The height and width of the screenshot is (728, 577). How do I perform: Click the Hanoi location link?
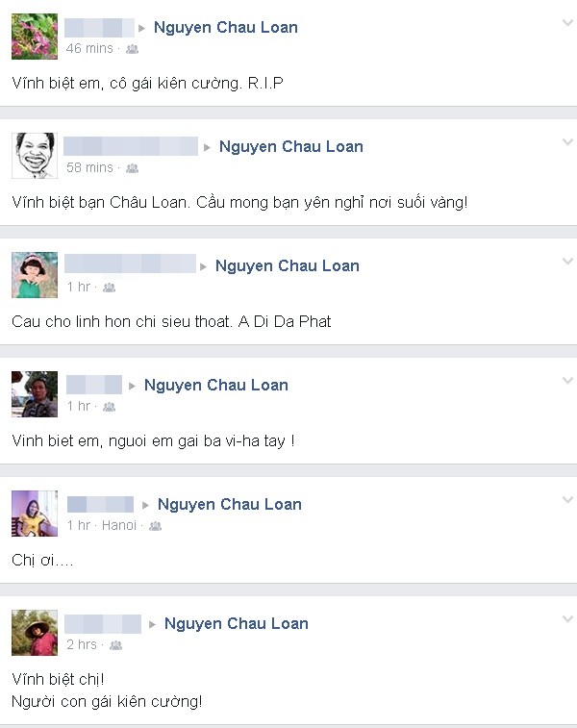[x=119, y=526]
